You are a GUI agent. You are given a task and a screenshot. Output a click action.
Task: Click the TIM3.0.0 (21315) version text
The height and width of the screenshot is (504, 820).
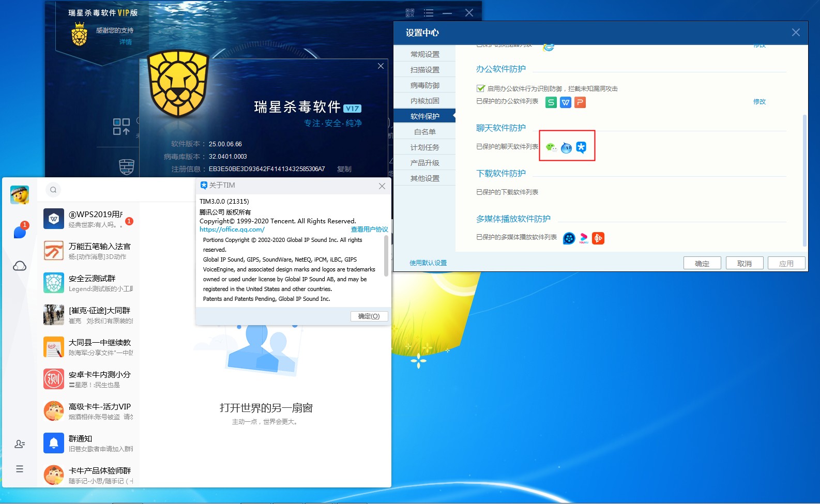pos(224,202)
